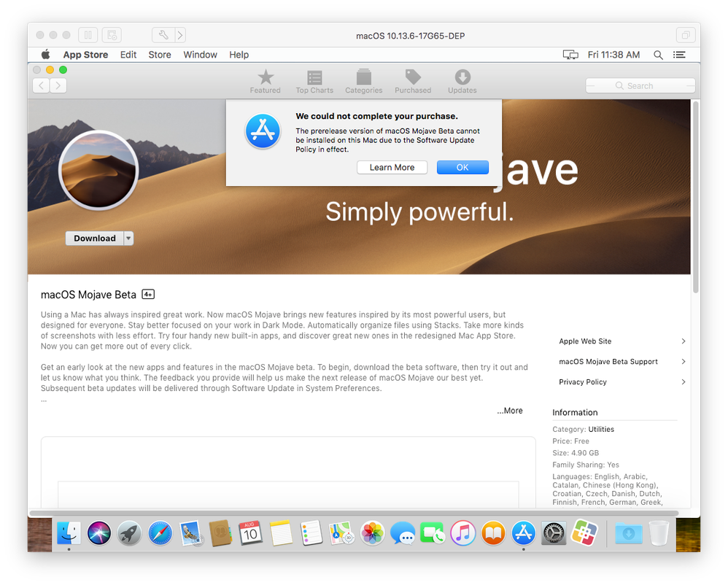Go forward using the App Store forward arrow
The width and height of the screenshot is (728, 585).
[x=58, y=85]
